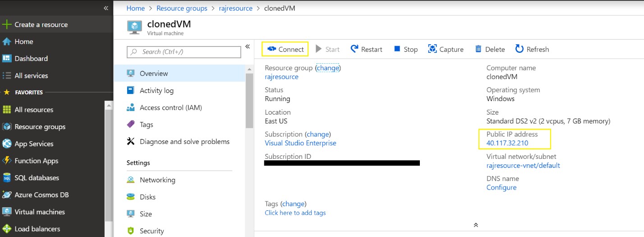Click the public IP address 40.117.32.210
The width and height of the screenshot is (644, 237).
coord(507,143)
